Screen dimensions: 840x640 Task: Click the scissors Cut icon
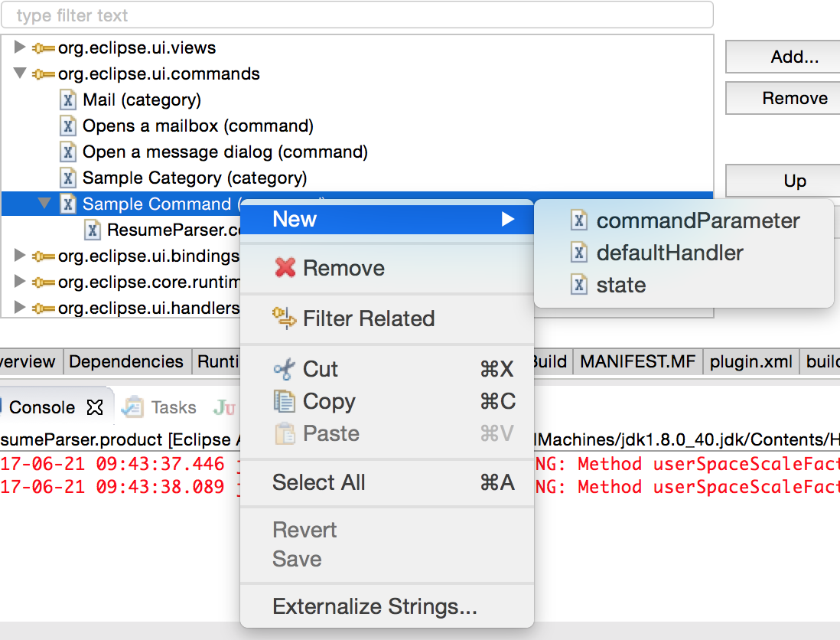point(284,370)
